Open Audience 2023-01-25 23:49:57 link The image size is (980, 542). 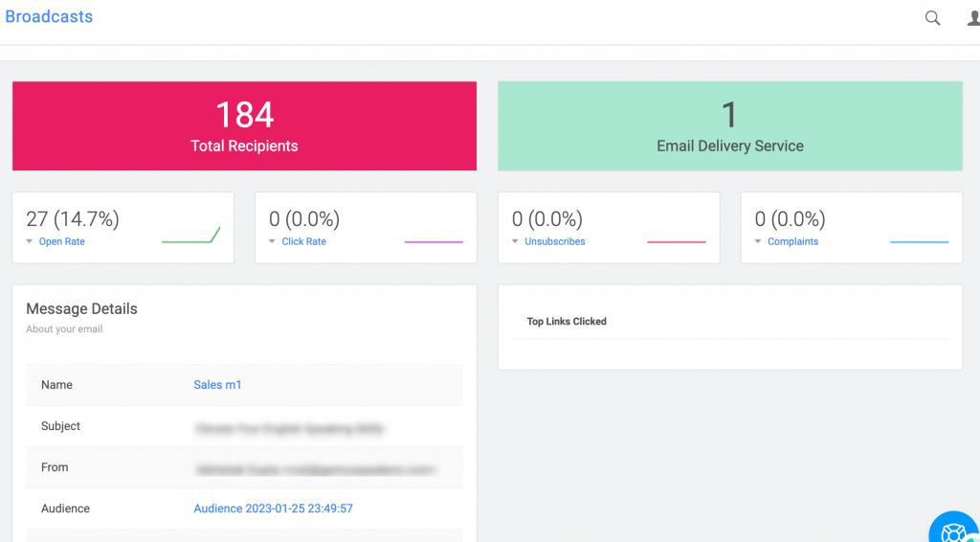273,508
